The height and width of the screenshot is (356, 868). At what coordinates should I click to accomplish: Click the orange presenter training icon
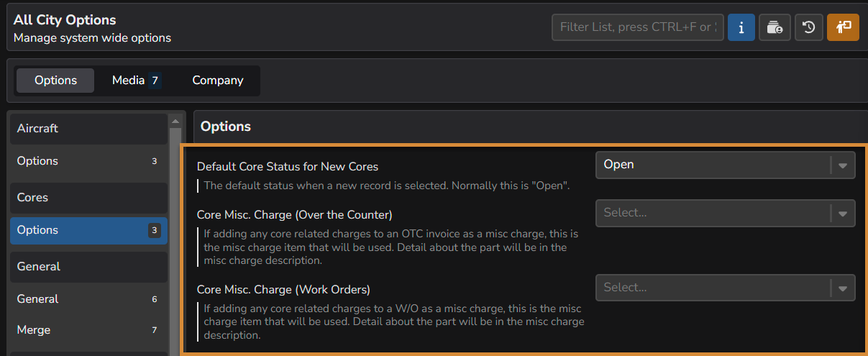[x=843, y=27]
